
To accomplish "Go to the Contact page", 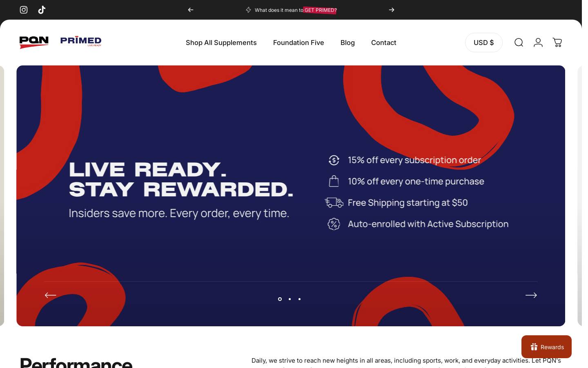I will point(384,43).
